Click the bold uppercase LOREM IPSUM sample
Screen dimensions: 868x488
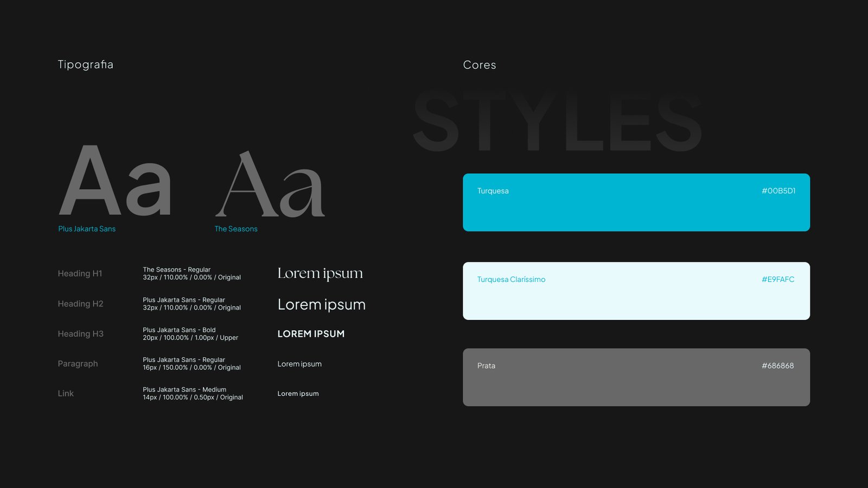tap(311, 334)
